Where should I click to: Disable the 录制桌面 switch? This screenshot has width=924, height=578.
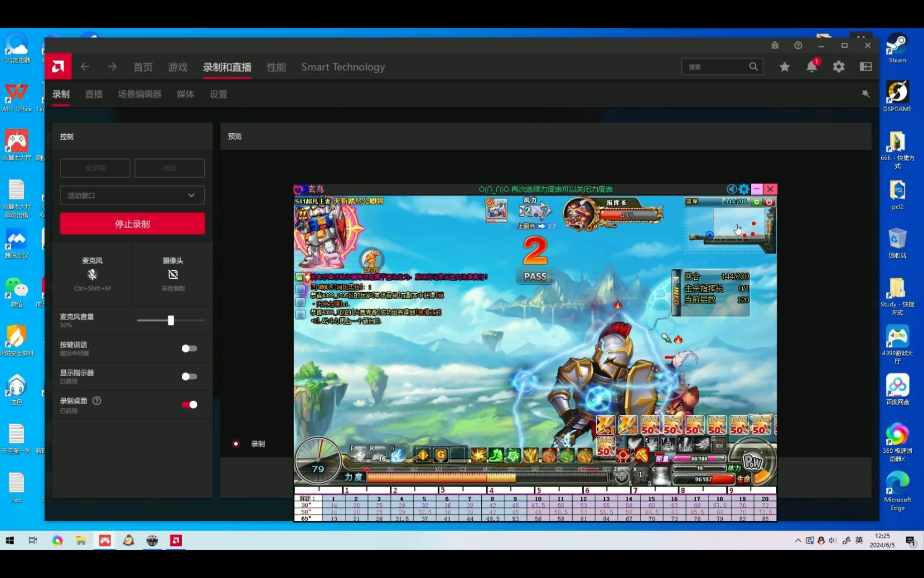[189, 405]
